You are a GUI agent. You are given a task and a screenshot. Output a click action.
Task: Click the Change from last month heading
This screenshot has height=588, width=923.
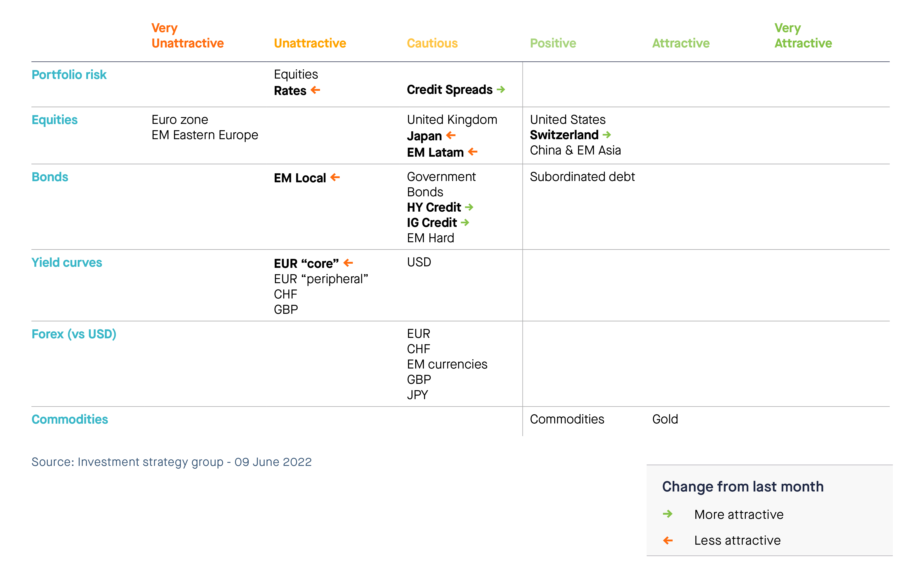tap(742, 486)
